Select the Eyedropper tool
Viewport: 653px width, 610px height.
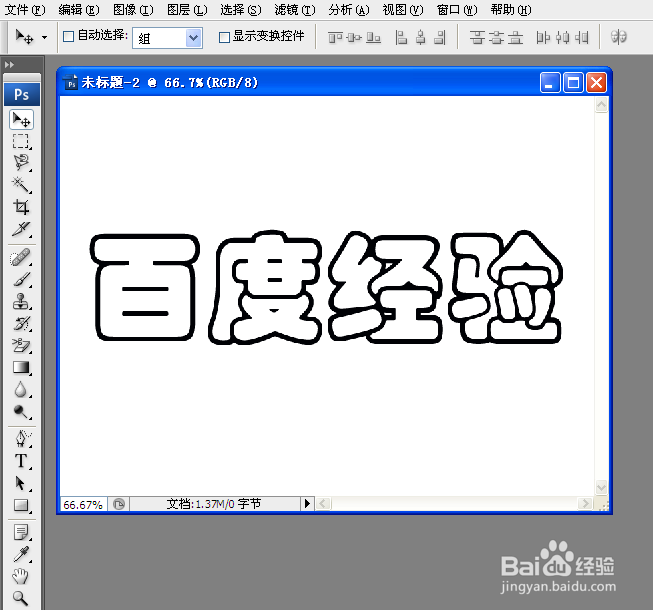(20, 555)
